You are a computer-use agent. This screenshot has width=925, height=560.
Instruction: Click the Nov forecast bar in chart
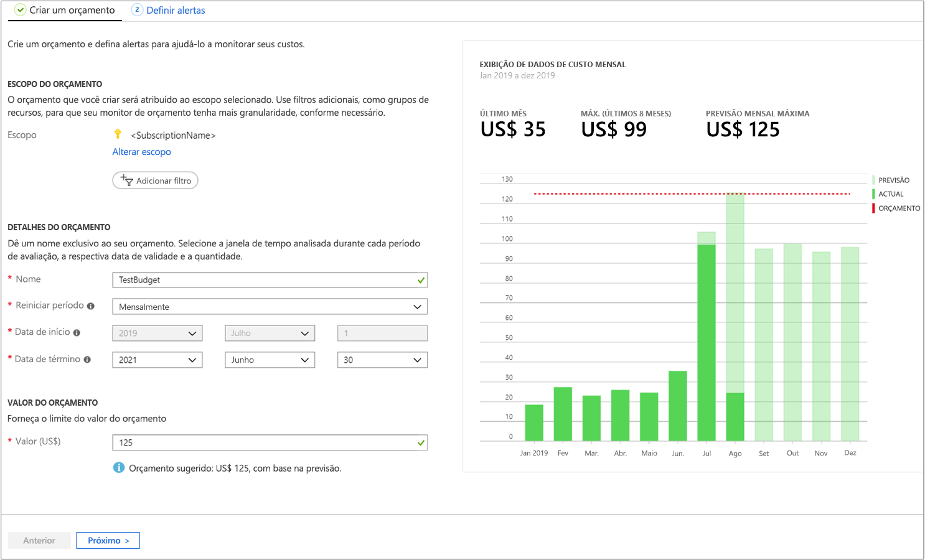(821, 347)
